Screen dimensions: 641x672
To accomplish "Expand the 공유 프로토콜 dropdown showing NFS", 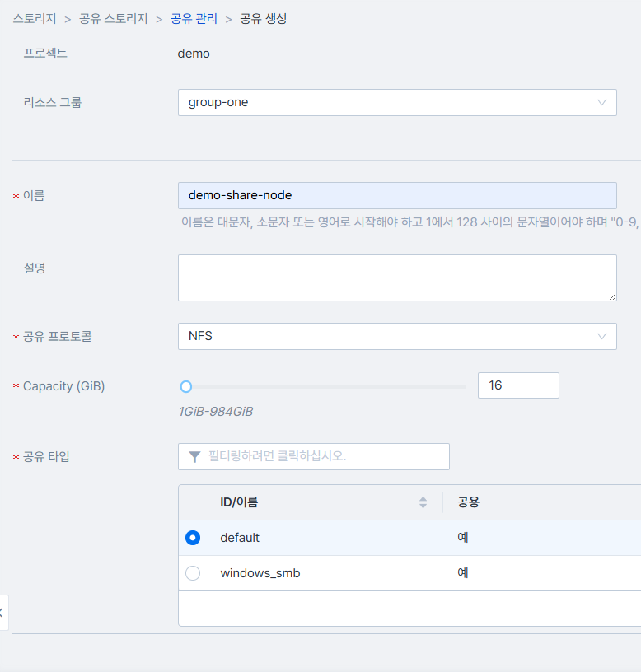I will (x=396, y=336).
